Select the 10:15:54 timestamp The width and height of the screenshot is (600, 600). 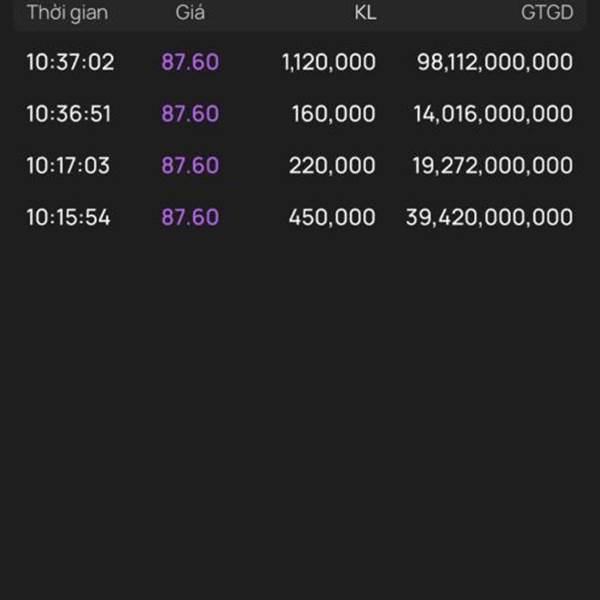68,218
